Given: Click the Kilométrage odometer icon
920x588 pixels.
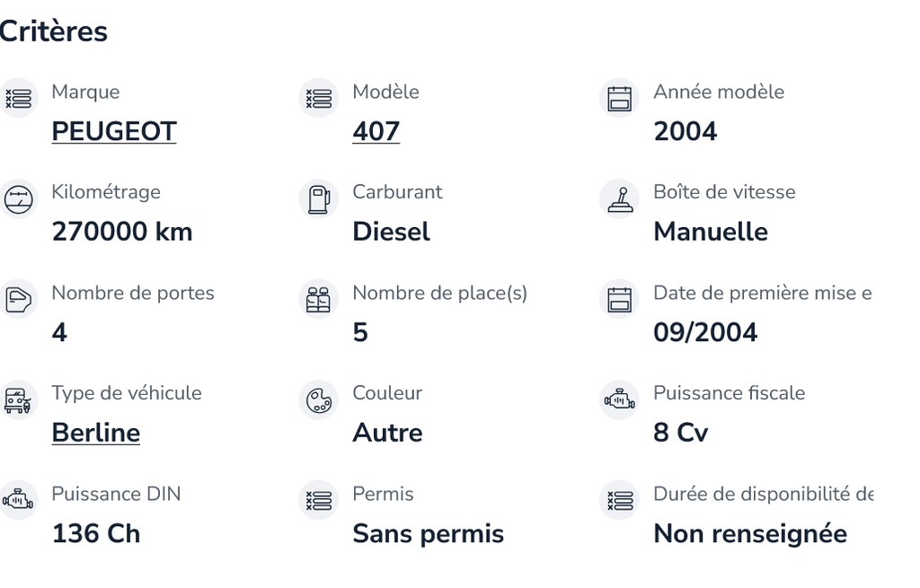Looking at the screenshot, I should (x=18, y=199).
